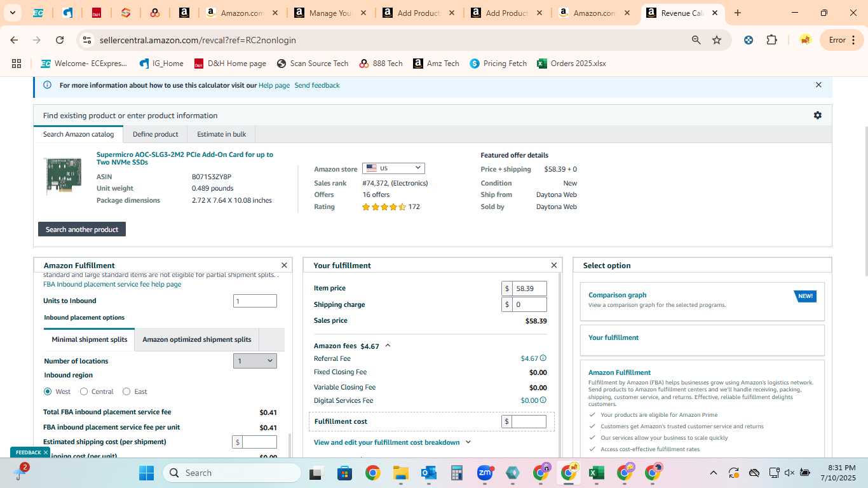Screen dimensions: 868x488
Task: Click the Units to Inbound field
Action: (x=255, y=301)
